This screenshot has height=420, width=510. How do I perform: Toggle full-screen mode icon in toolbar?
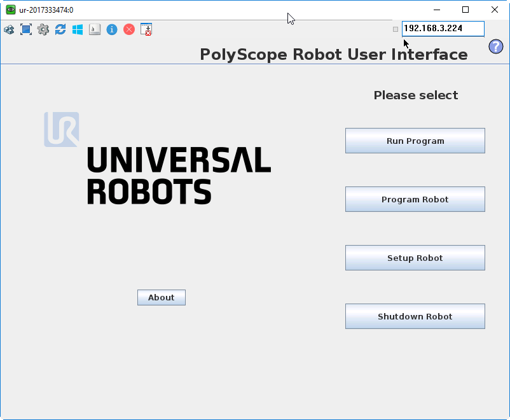point(26,30)
